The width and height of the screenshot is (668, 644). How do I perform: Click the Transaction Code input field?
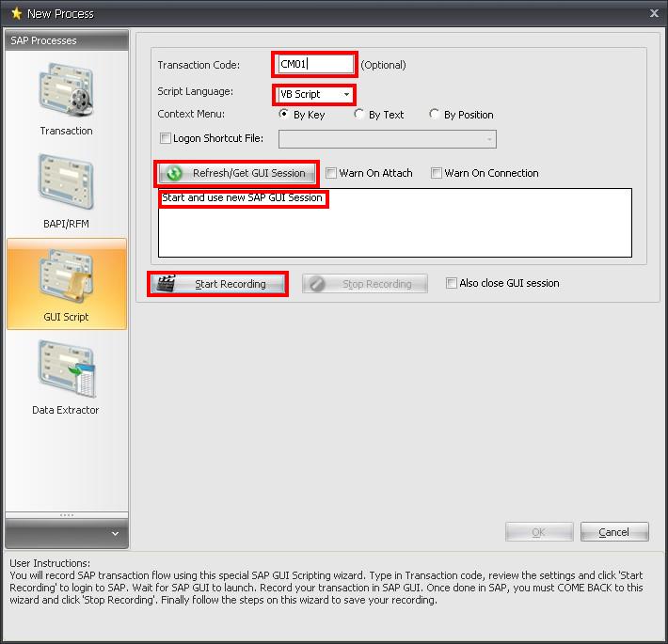click(x=315, y=64)
